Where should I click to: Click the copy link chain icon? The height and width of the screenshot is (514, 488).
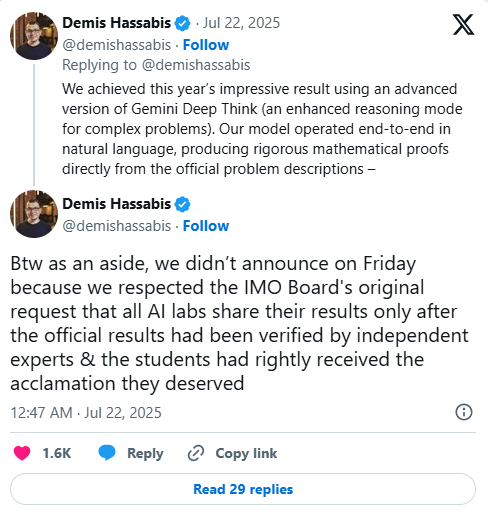(x=196, y=453)
